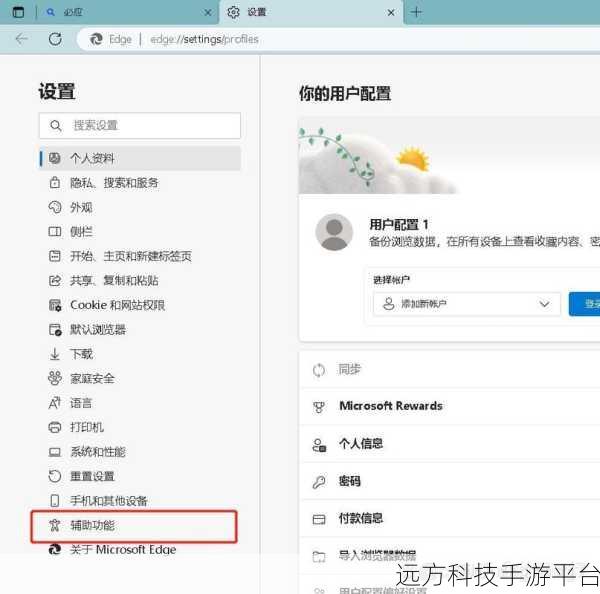This screenshot has width=600, height=594.
Task: Open 辅助功能 settings
Action: click(134, 526)
